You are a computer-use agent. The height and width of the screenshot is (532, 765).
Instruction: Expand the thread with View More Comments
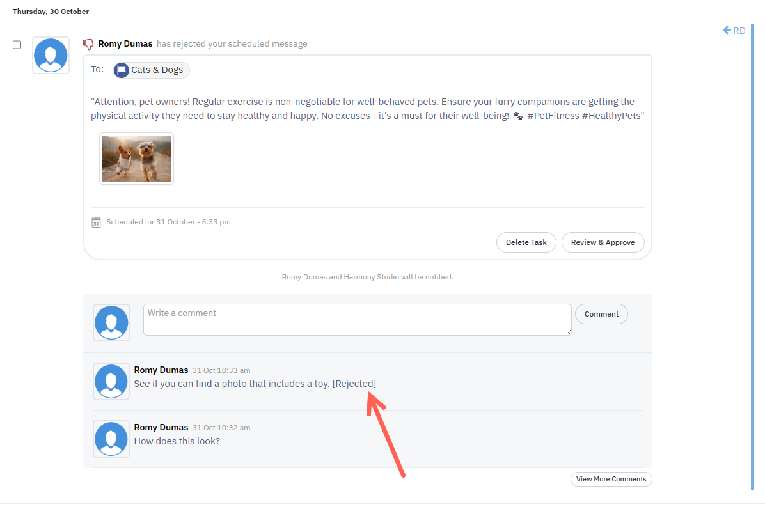coord(611,479)
